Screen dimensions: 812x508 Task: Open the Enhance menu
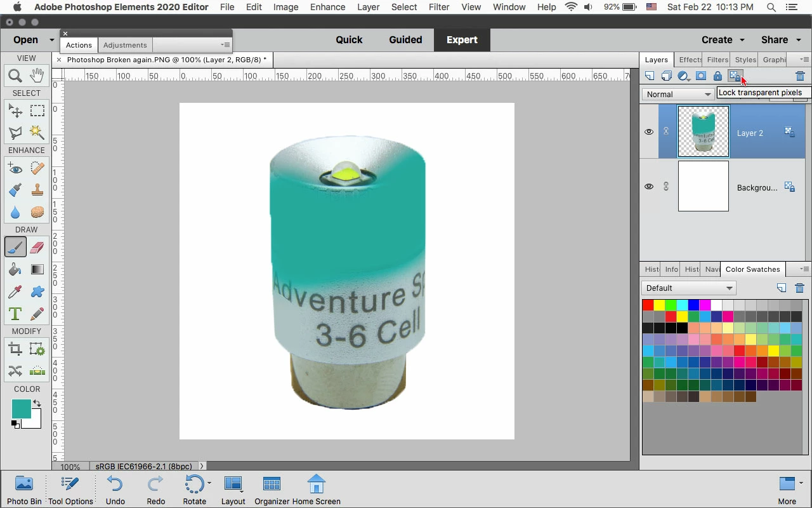[327, 7]
